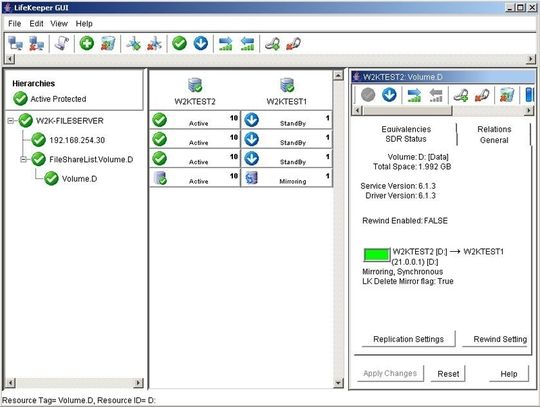Click the 'Rewind Enabled: FALSE' text
540x407 pixels.
click(x=405, y=221)
